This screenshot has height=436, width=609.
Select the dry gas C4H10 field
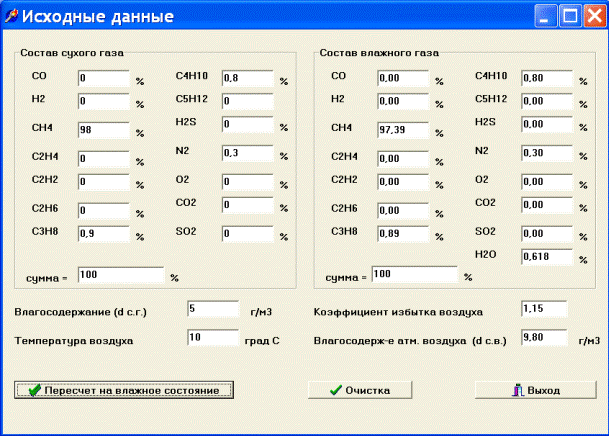point(247,78)
